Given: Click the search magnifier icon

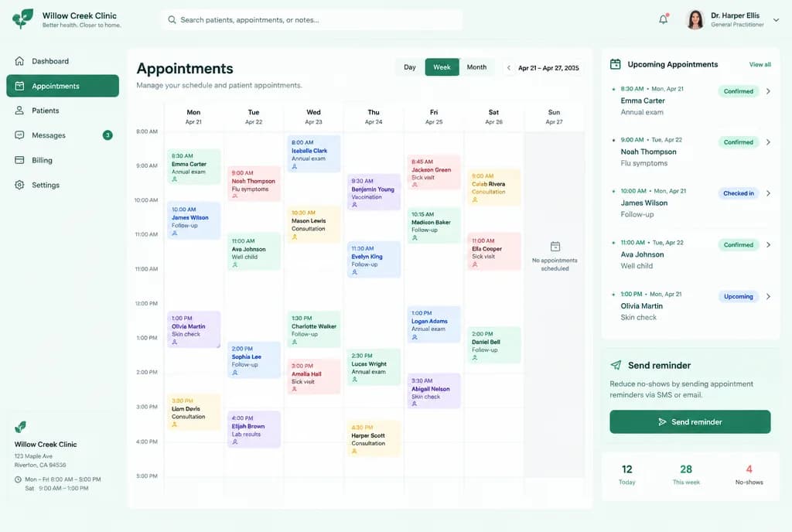Looking at the screenshot, I should click(x=172, y=19).
